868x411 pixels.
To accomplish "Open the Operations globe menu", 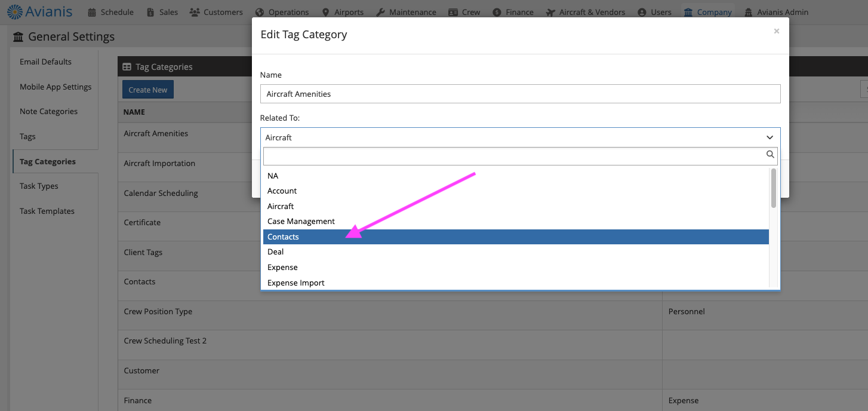I will (282, 12).
